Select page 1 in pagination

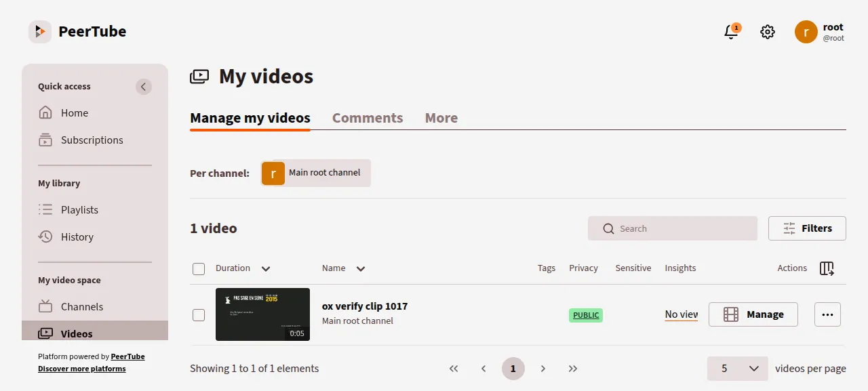513,369
